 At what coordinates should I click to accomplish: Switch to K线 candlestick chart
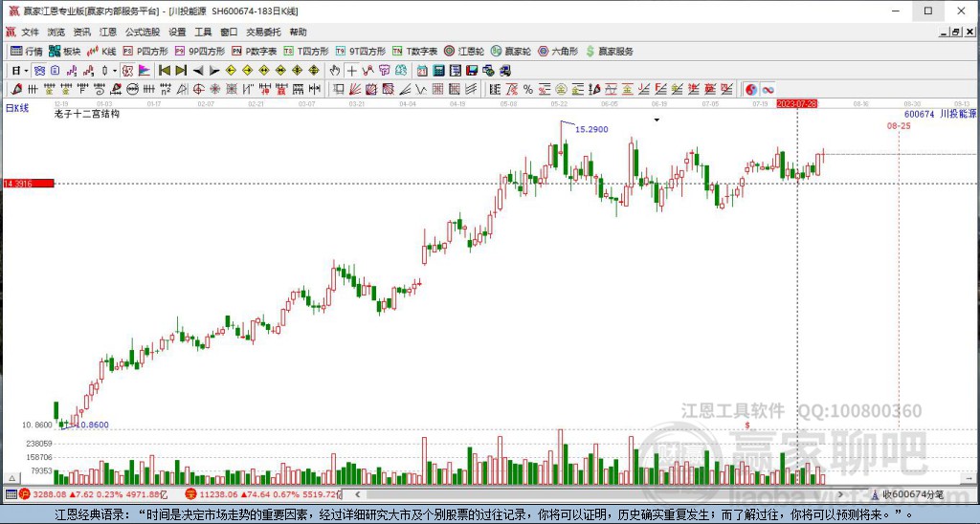pos(101,51)
